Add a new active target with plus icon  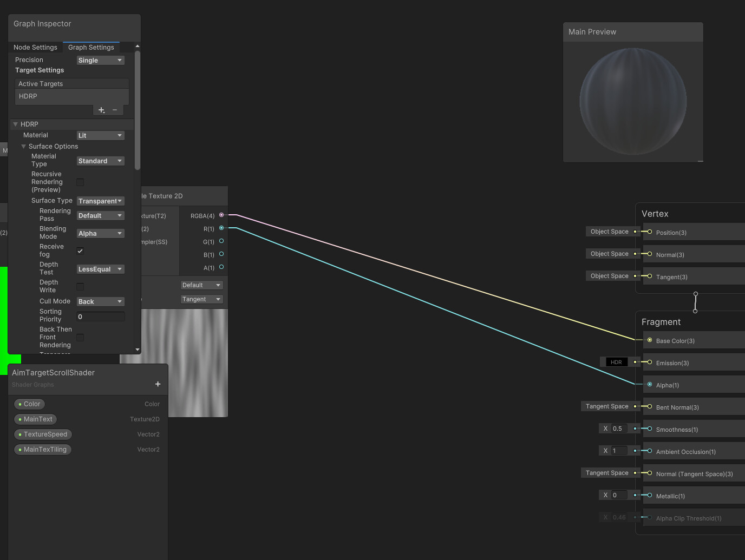click(x=101, y=110)
